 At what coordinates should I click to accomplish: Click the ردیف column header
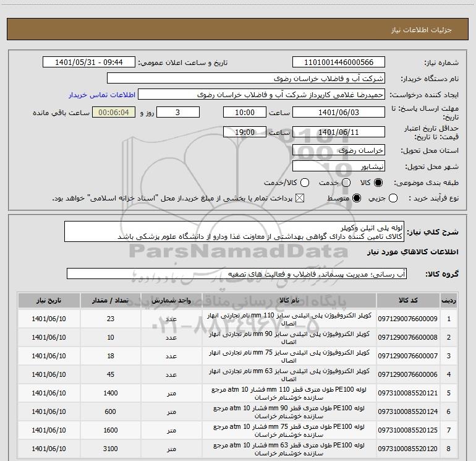tap(449, 300)
